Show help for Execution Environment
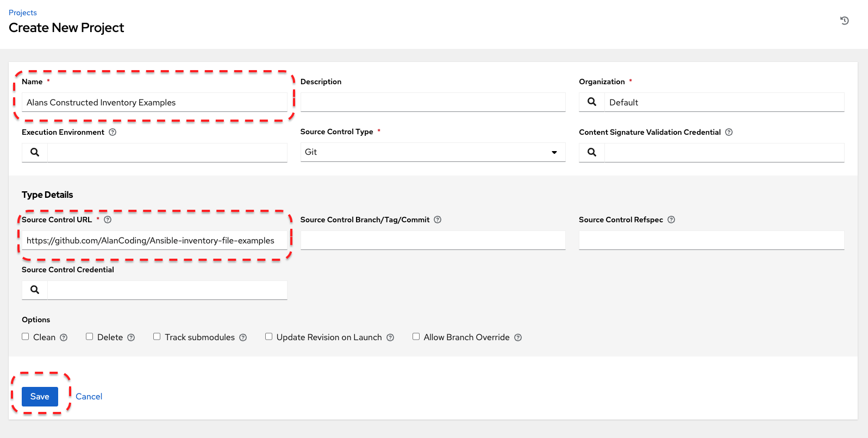Image resolution: width=868 pixels, height=438 pixels. [113, 132]
